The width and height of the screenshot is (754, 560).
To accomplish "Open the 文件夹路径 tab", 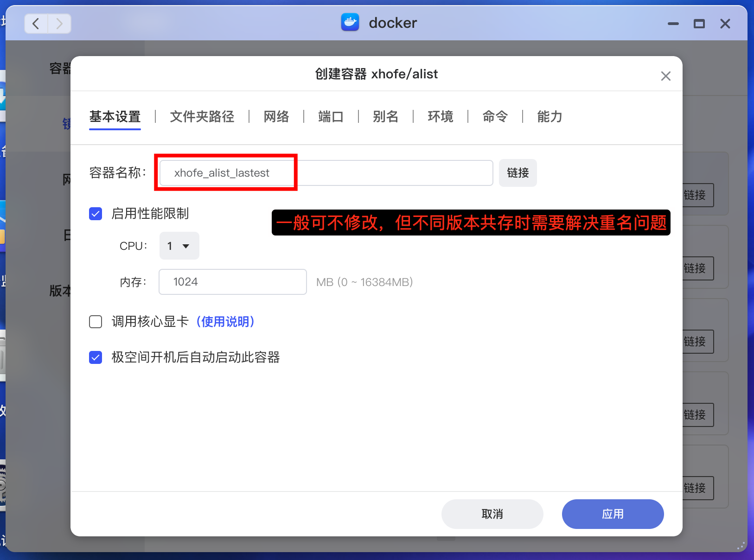I will point(202,117).
